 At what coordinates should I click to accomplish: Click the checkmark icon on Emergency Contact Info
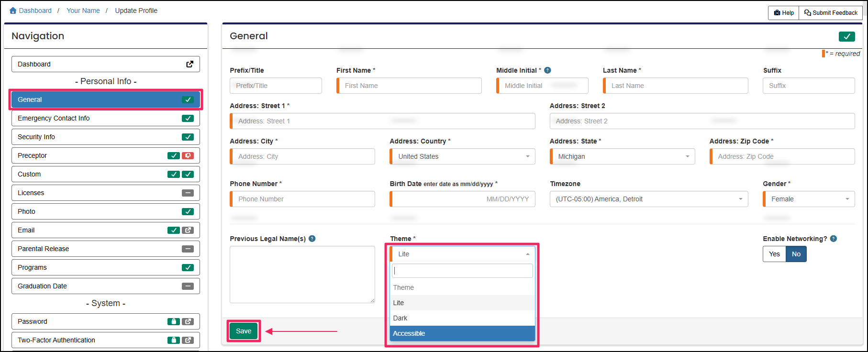(188, 118)
